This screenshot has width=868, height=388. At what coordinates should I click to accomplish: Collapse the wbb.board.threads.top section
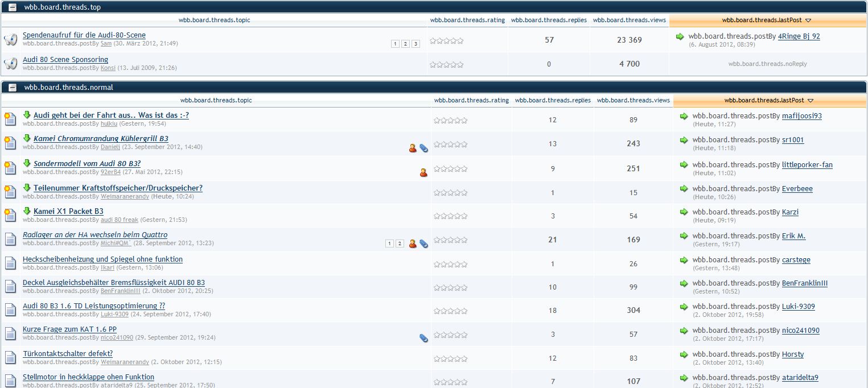tap(13, 8)
